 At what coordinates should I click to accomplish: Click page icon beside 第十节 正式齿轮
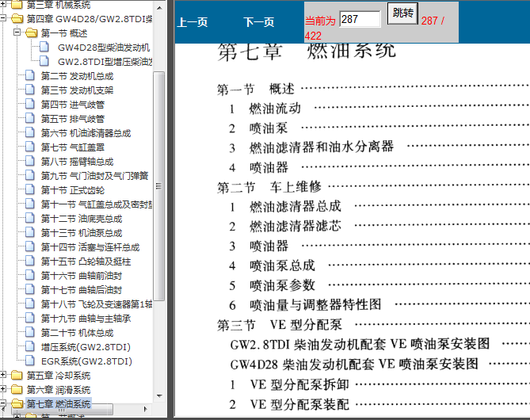(x=30, y=189)
